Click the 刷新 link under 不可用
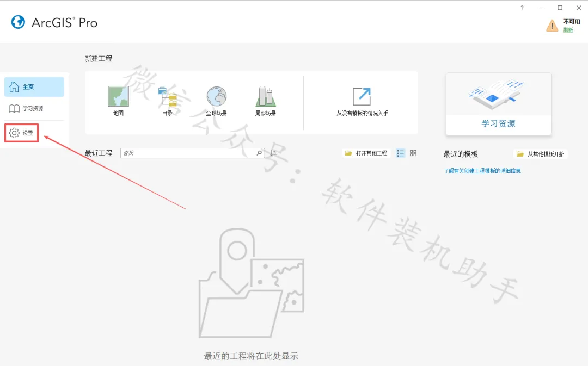588x366 pixels. 568,30
